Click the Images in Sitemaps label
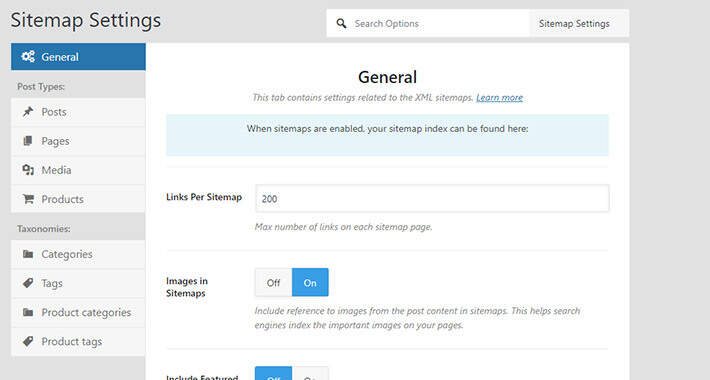Screen dimensions: 710x380 tap(187, 287)
